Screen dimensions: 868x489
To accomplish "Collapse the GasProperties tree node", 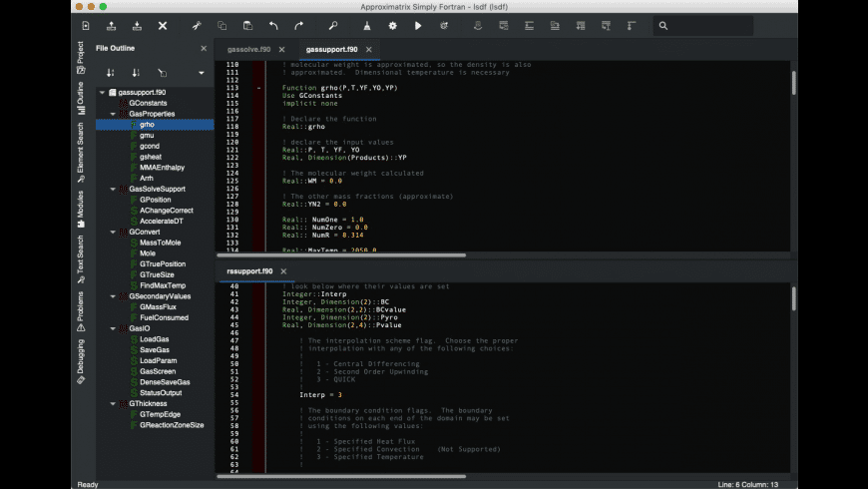I will [x=113, y=114].
